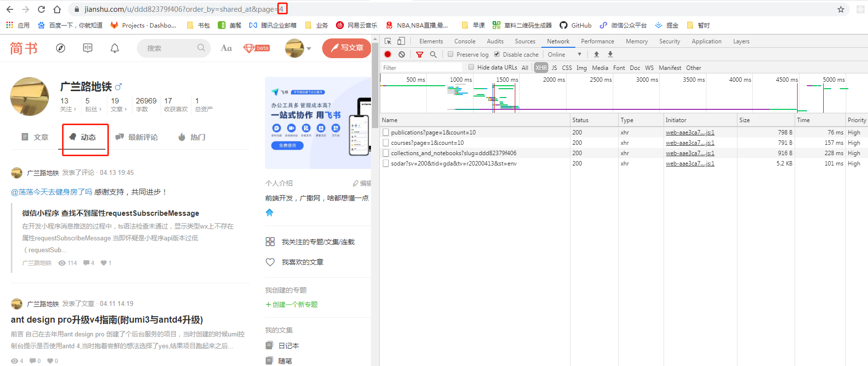
Task: Open the 简书 logo homepage
Action: pyautogui.click(x=24, y=48)
